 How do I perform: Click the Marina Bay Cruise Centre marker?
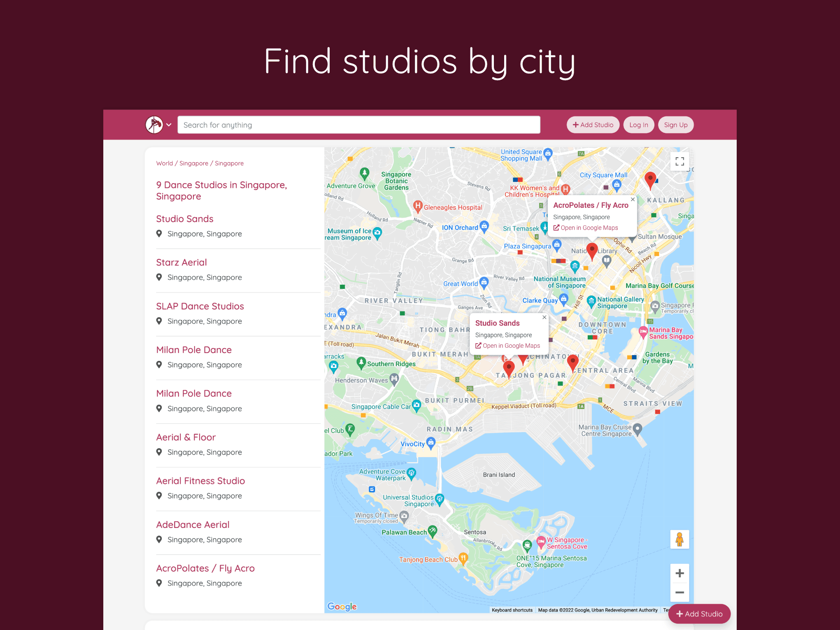point(638,429)
